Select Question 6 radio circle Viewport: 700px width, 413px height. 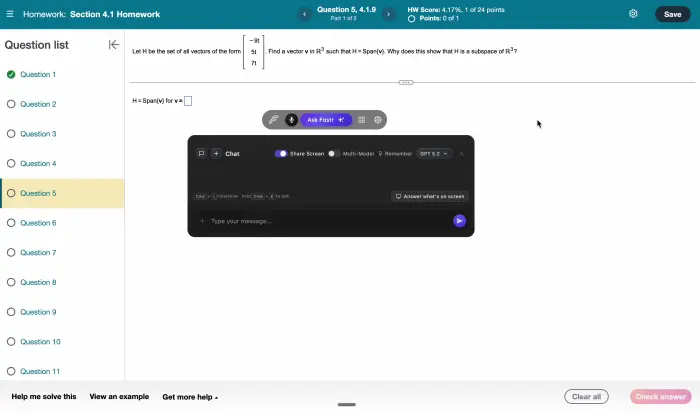pos(11,223)
